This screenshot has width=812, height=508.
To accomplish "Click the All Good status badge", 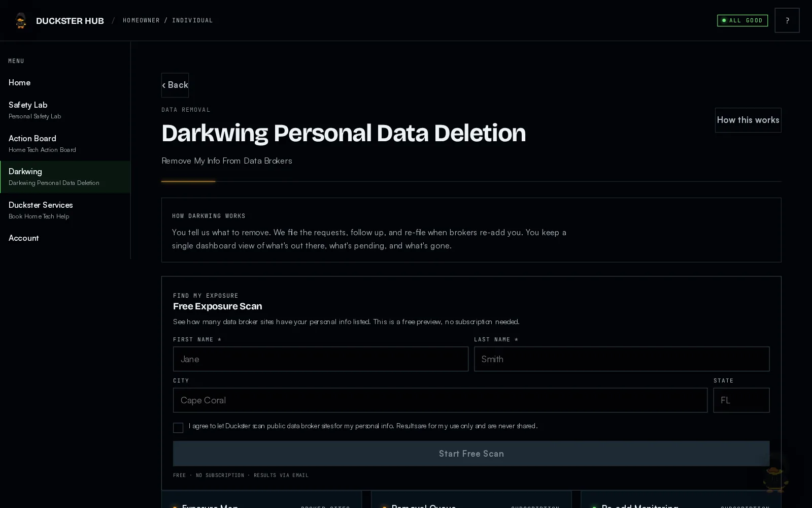I will point(742,20).
